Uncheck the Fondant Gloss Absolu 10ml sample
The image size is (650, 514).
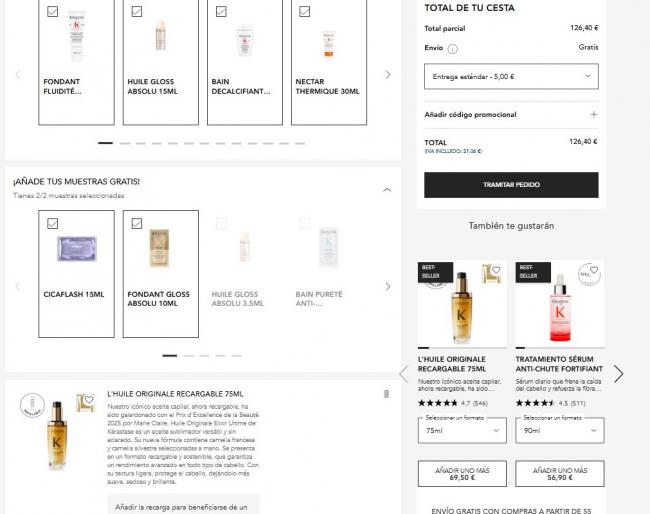[x=137, y=223]
